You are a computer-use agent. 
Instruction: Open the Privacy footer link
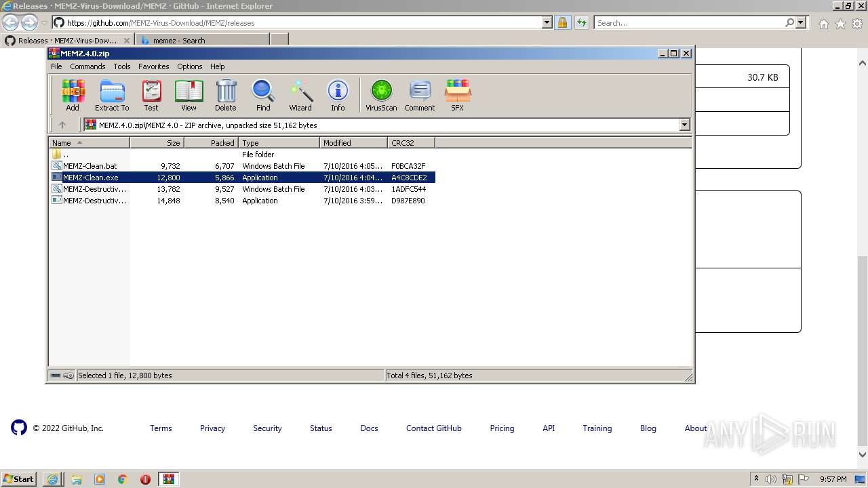click(212, 428)
